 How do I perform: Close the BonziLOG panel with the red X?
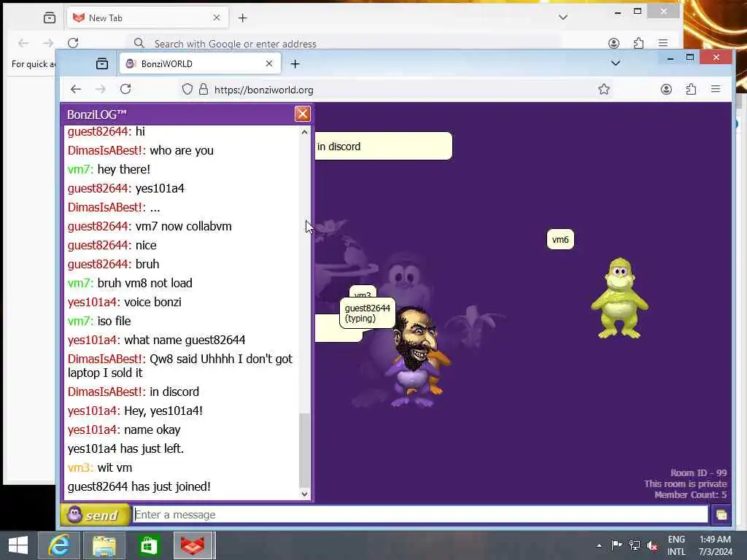303,114
